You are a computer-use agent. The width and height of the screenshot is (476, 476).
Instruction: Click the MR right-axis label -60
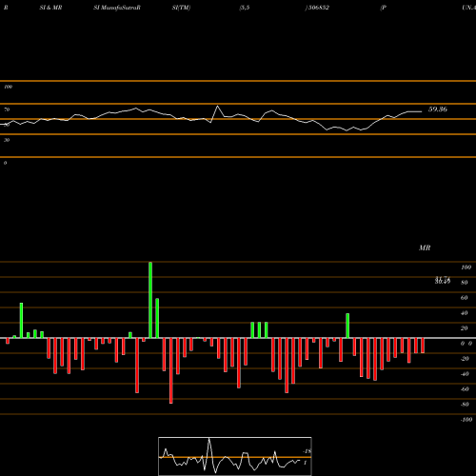pyautogui.click(x=465, y=389)
